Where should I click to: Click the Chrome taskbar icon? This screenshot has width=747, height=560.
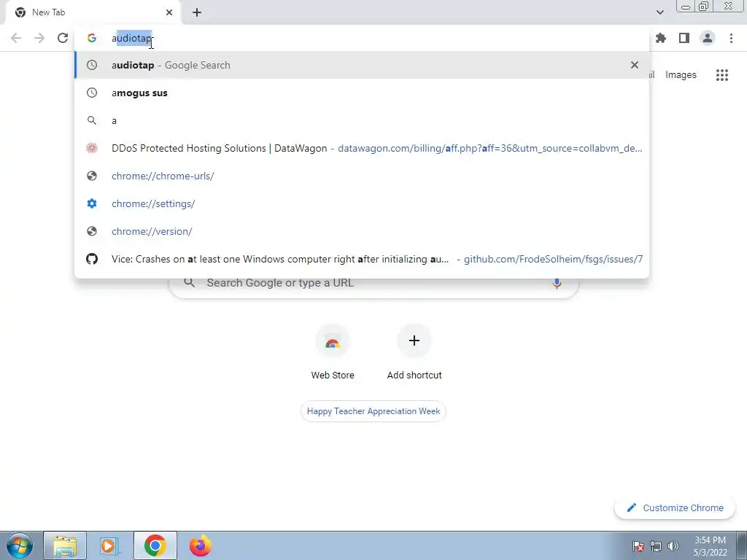point(155,545)
